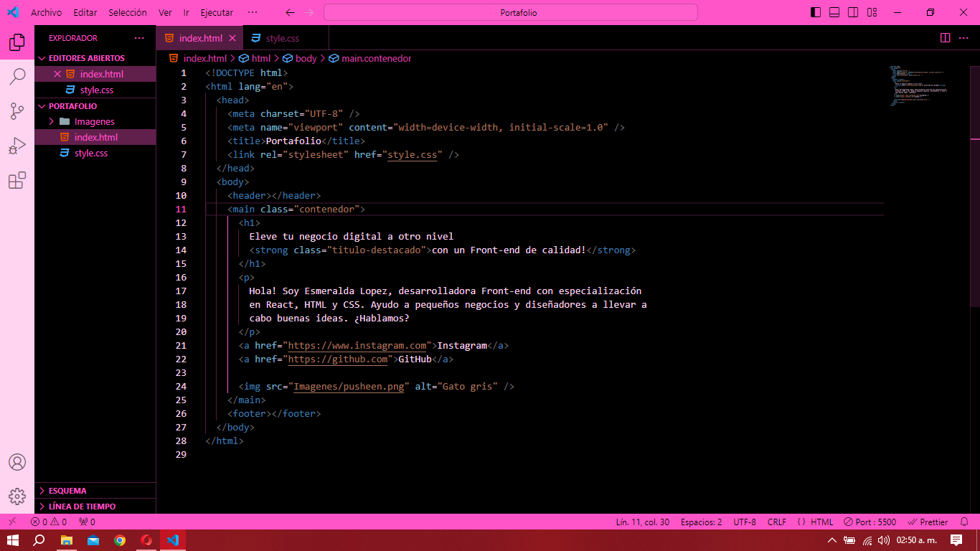Open Windows Start menu

tap(13, 540)
